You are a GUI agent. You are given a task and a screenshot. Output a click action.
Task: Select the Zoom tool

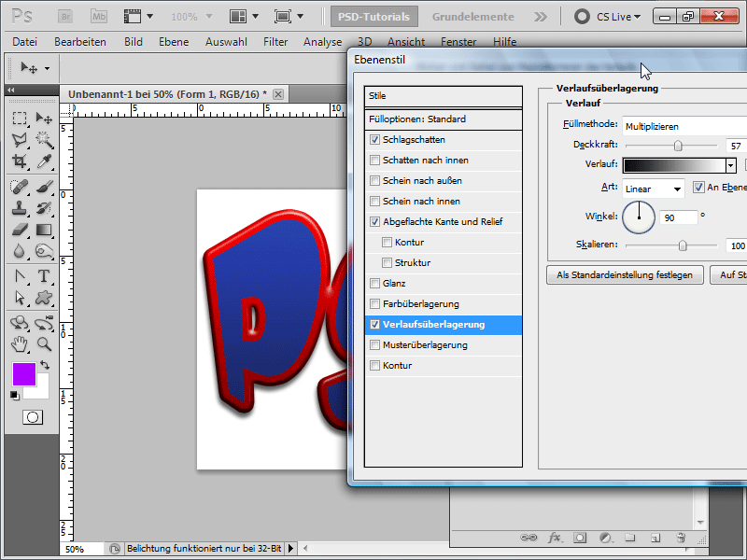[44, 344]
